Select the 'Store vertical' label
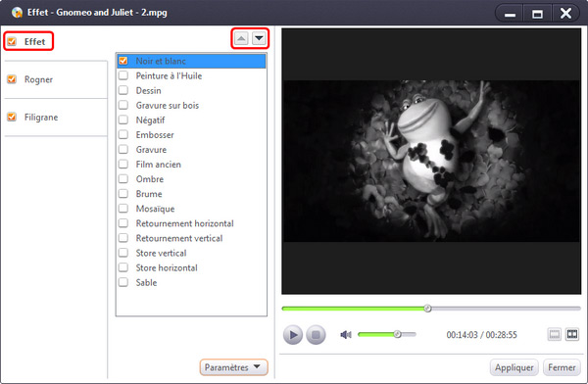 pos(162,253)
